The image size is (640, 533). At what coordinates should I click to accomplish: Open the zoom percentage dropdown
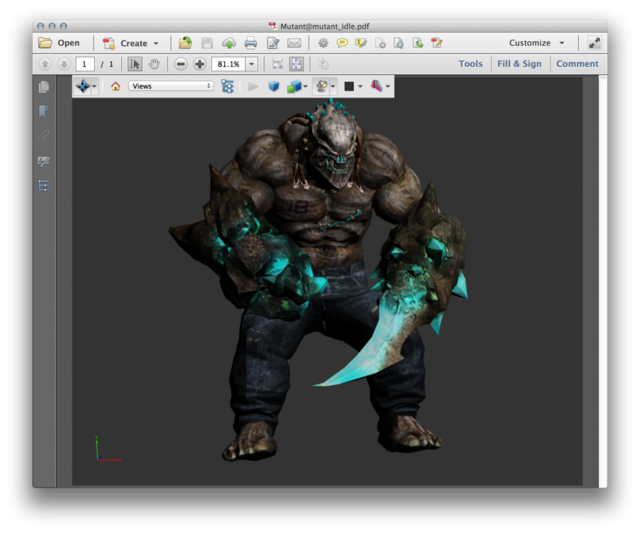[252, 64]
